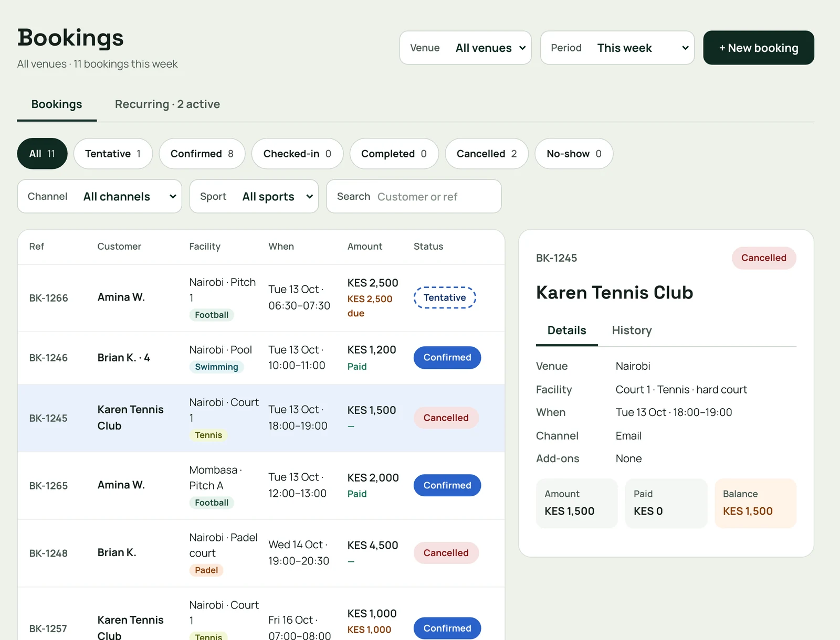Image resolution: width=840 pixels, height=640 pixels.
Task: Open the History tab in the booking panel
Action: (632, 330)
